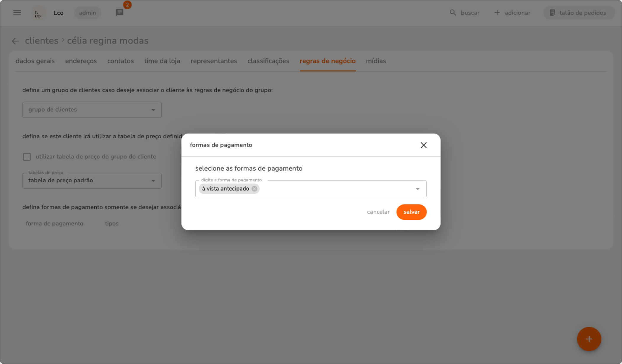
Task: Click the adicionar plus icon
Action: coord(497,13)
